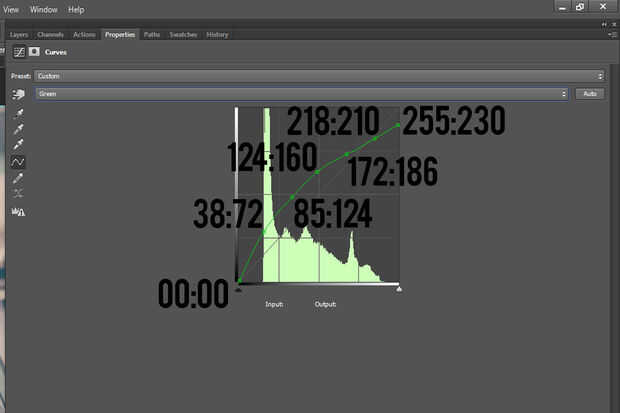Open the Window menu

(43, 9)
